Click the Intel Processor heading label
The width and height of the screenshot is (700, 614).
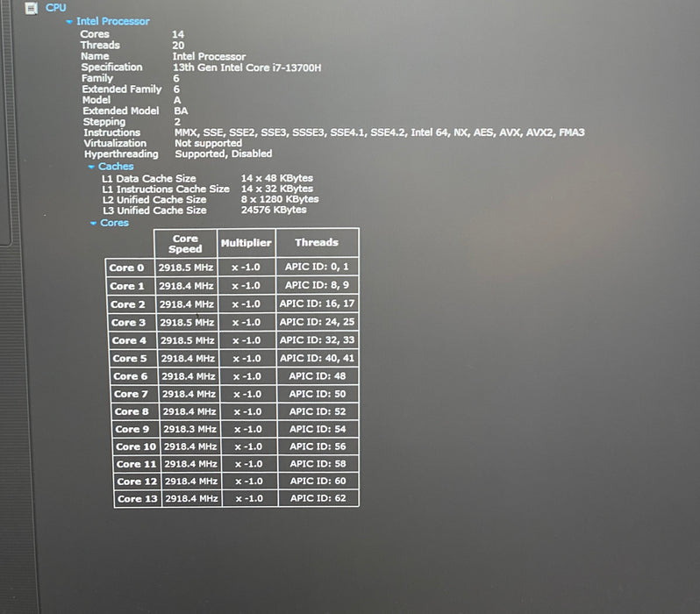(x=113, y=21)
